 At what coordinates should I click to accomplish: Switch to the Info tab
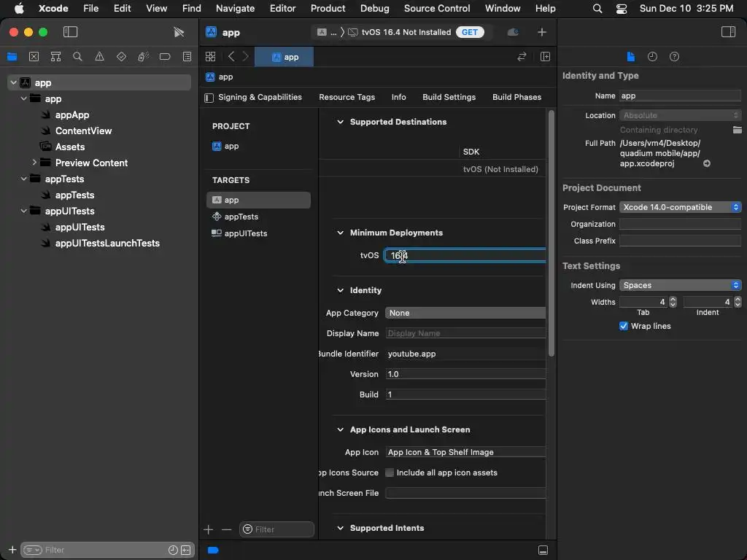(399, 97)
